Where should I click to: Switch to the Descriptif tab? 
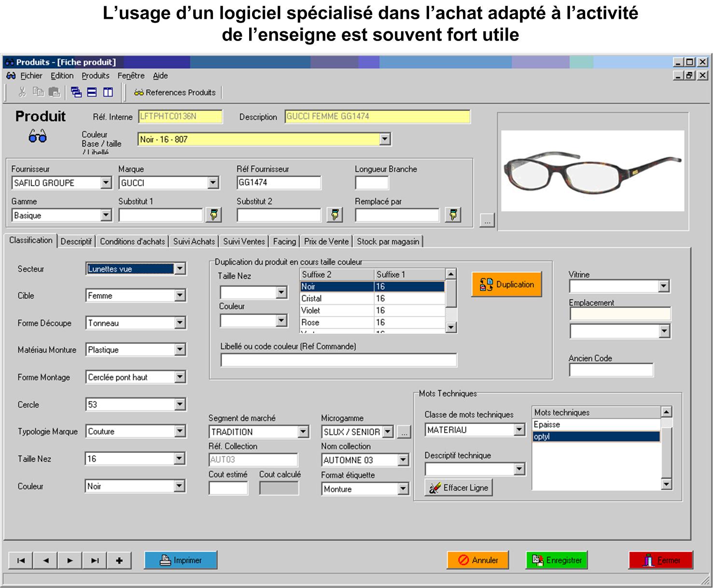click(76, 242)
